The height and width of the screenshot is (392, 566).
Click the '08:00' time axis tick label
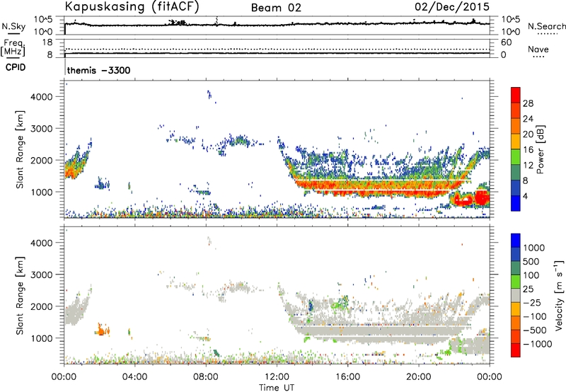[x=206, y=377]
